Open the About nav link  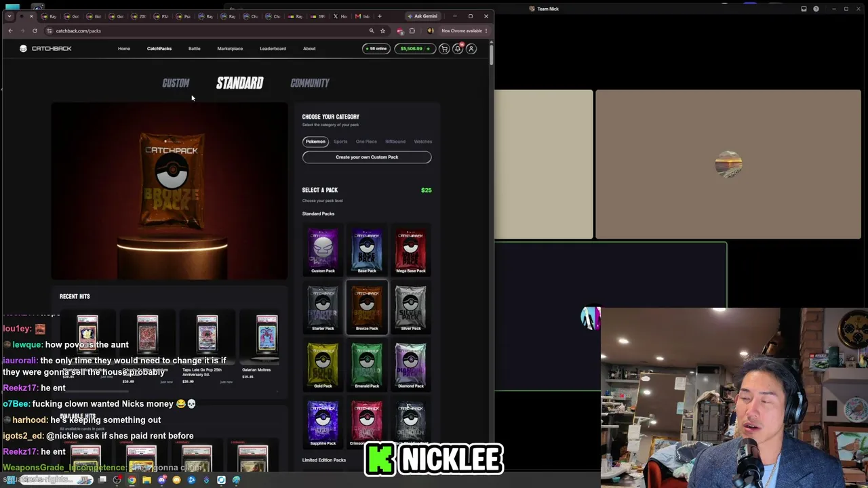point(309,49)
